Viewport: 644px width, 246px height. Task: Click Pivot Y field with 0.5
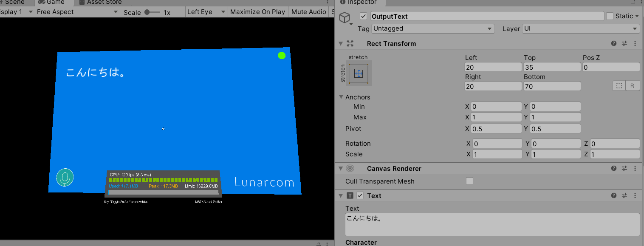coord(555,129)
